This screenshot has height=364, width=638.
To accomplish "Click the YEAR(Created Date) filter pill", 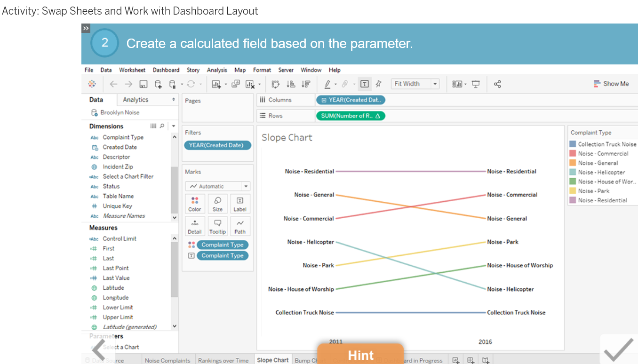I will (x=217, y=145).
